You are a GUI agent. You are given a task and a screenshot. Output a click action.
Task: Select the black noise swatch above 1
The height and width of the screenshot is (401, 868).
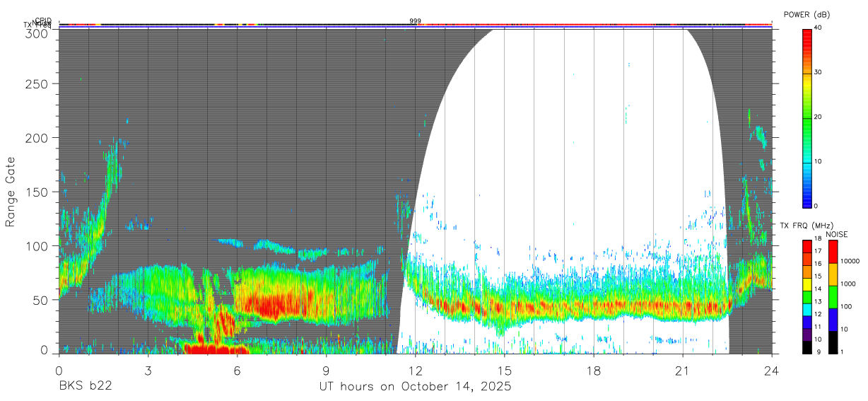(x=832, y=342)
